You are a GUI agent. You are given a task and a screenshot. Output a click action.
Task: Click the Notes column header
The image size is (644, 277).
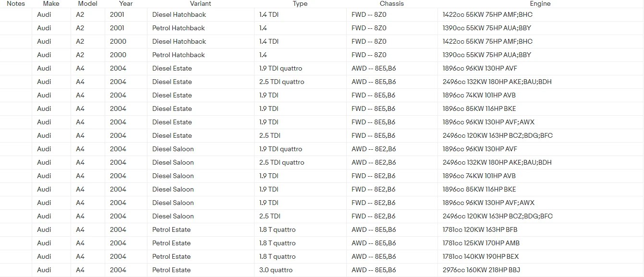click(x=16, y=4)
